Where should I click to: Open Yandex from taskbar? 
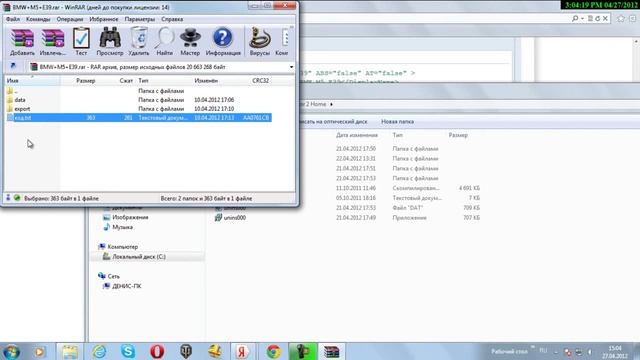pos(242,351)
